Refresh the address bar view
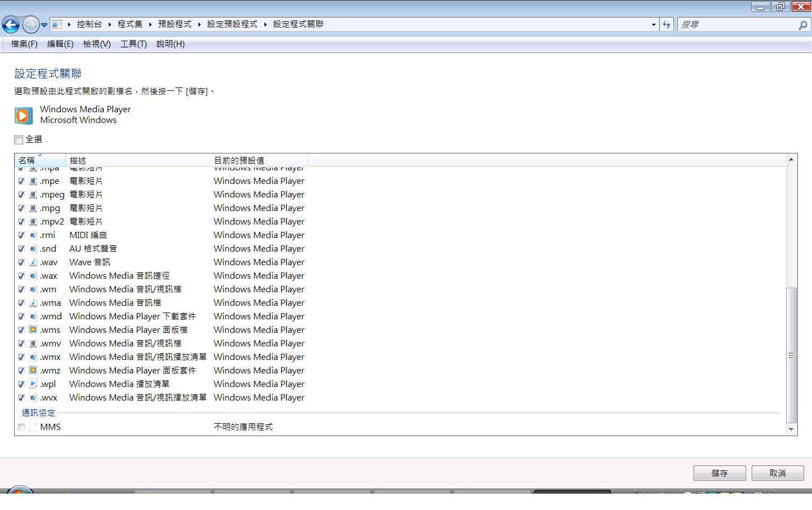 [x=667, y=24]
